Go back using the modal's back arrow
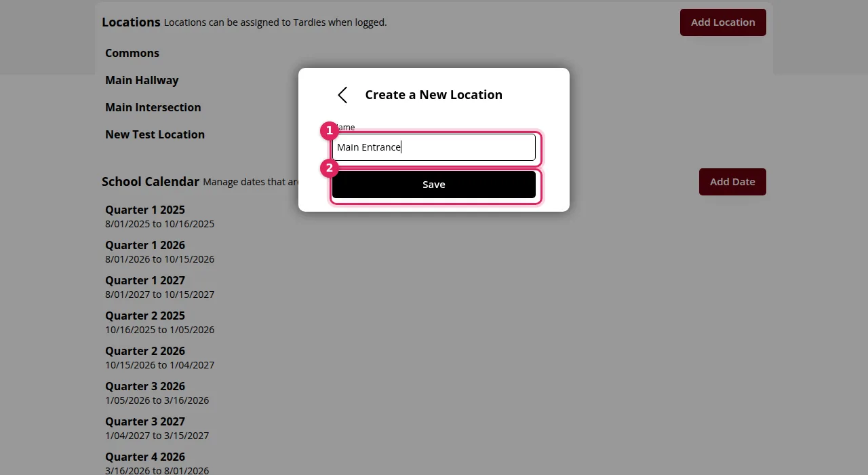 pyautogui.click(x=342, y=95)
